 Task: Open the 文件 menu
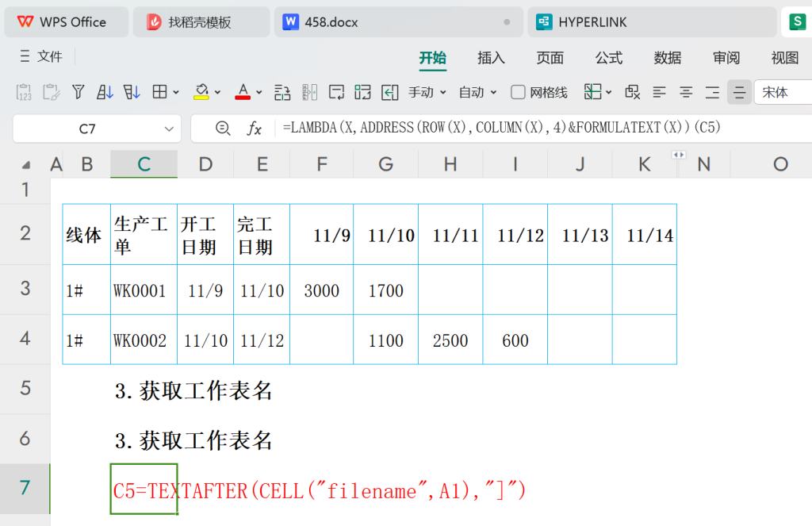point(50,56)
